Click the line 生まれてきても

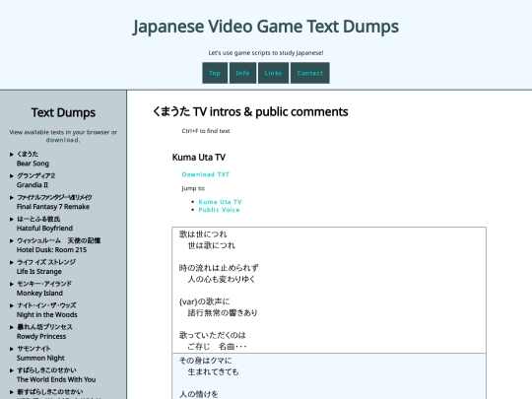coord(213,372)
